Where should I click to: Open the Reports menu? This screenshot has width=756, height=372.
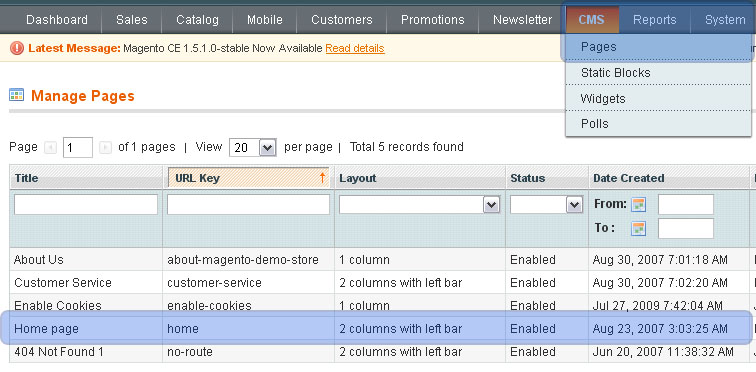(x=655, y=20)
